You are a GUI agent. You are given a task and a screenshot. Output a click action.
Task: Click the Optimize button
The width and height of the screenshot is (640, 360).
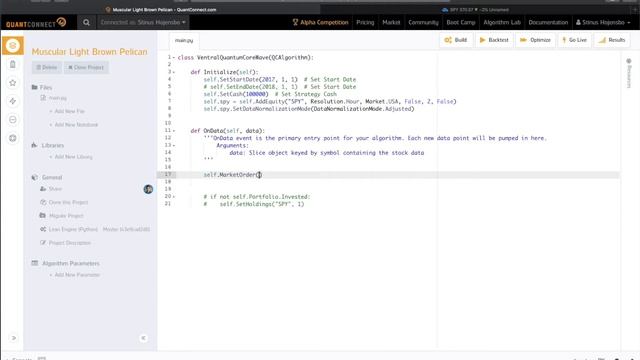(x=535, y=40)
